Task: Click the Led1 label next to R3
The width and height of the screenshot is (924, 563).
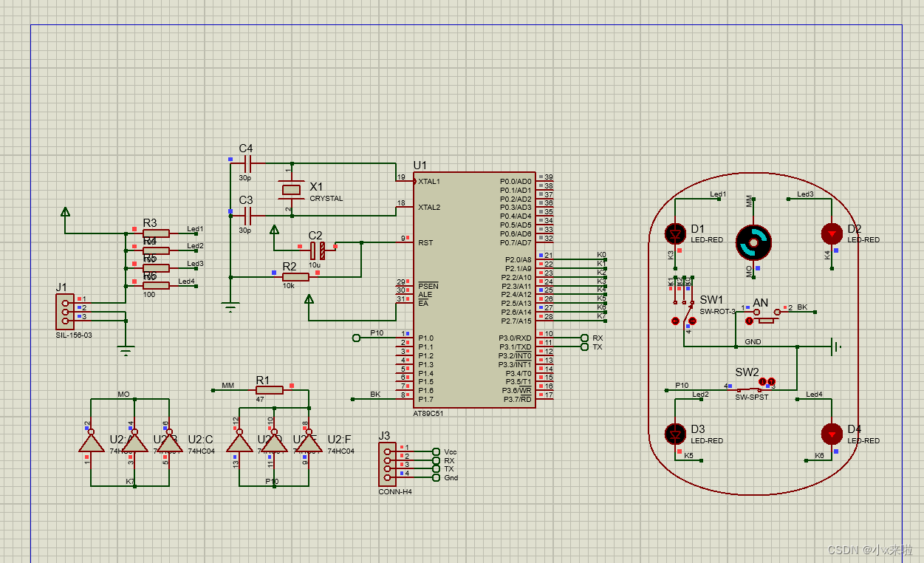Action: 195,229
